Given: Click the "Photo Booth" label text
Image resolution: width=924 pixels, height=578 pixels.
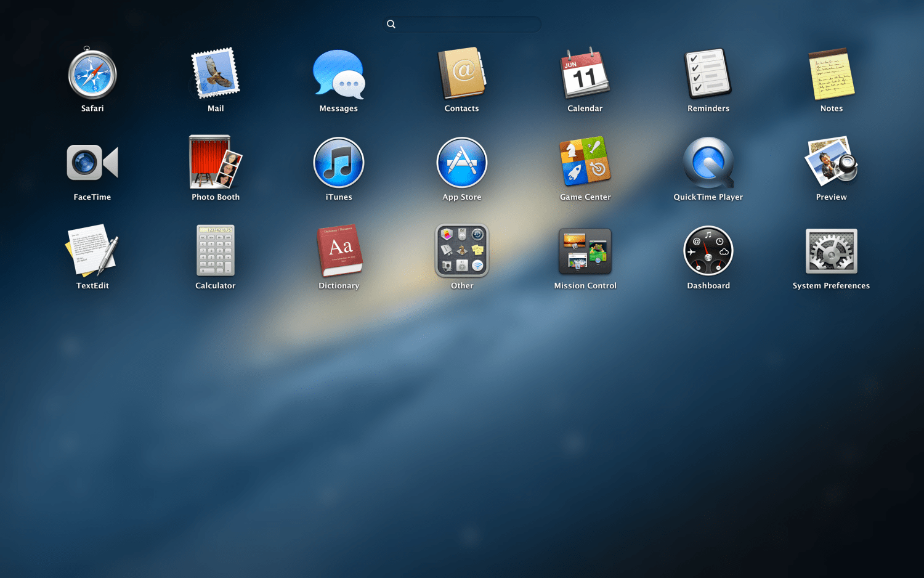Looking at the screenshot, I should [x=216, y=197].
